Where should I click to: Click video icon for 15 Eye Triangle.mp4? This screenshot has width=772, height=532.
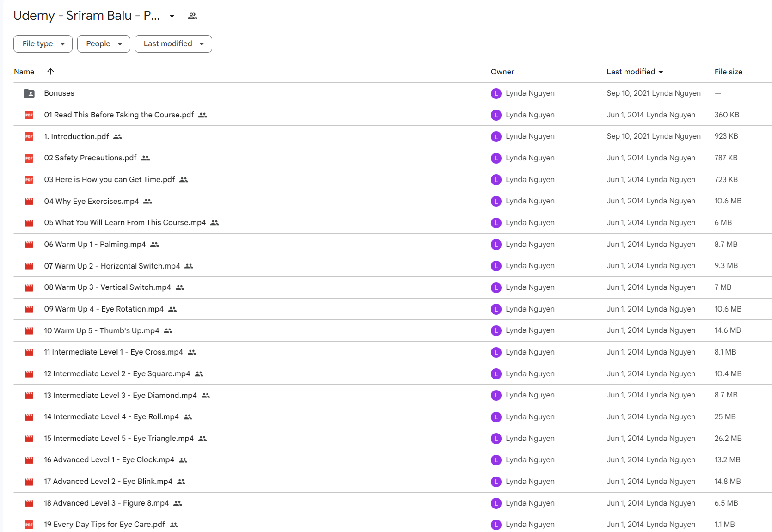point(29,439)
